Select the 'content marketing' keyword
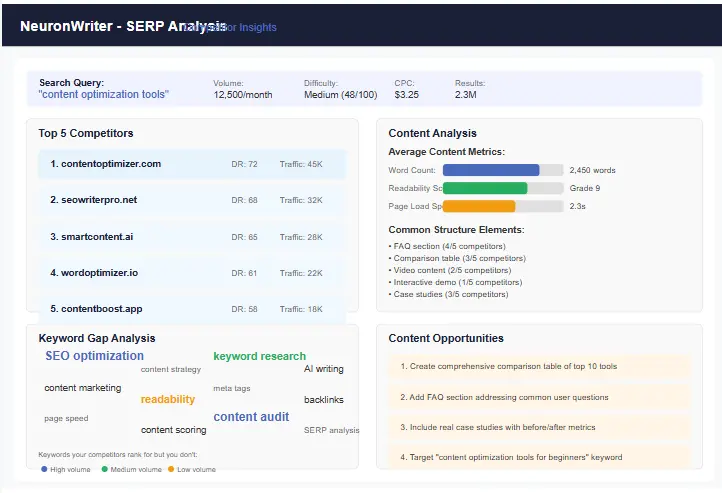The height and width of the screenshot is (493, 722). click(83, 388)
